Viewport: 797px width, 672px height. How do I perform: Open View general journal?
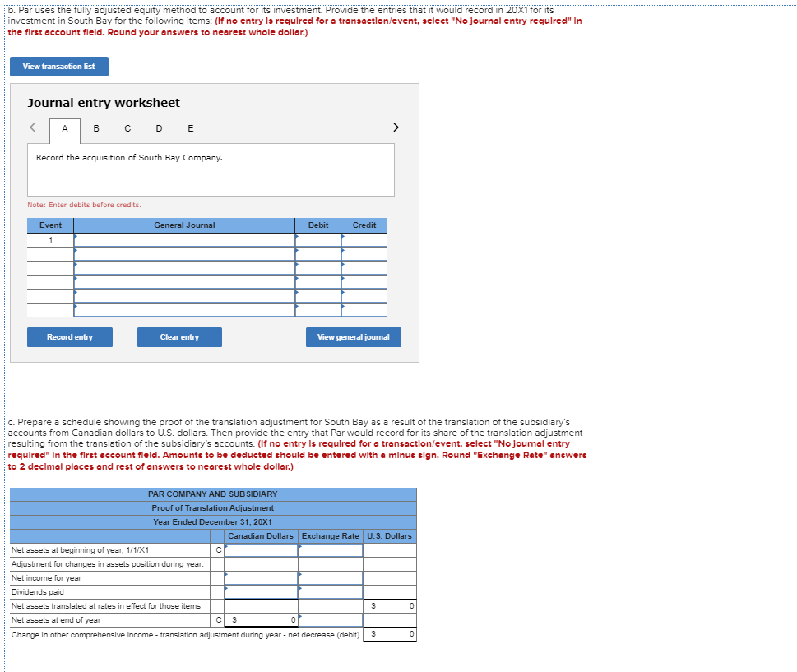[353, 337]
